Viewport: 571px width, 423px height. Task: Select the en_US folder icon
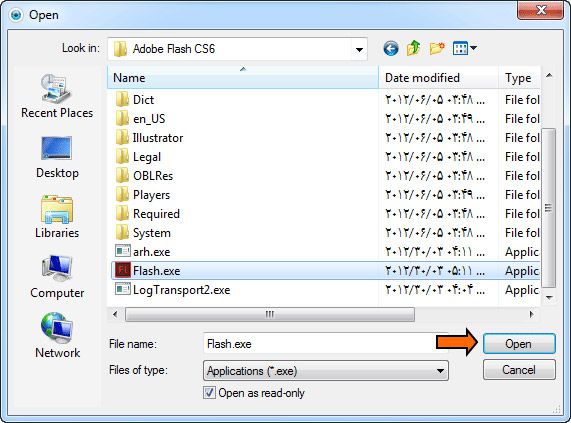(x=122, y=118)
